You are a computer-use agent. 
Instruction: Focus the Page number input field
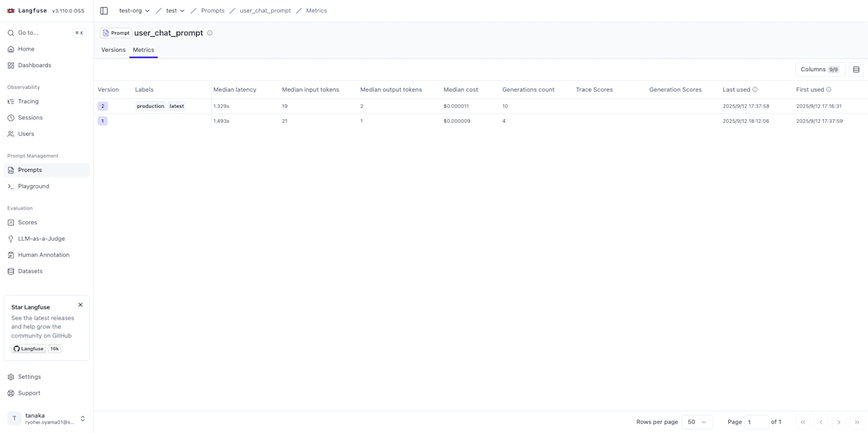click(x=757, y=422)
